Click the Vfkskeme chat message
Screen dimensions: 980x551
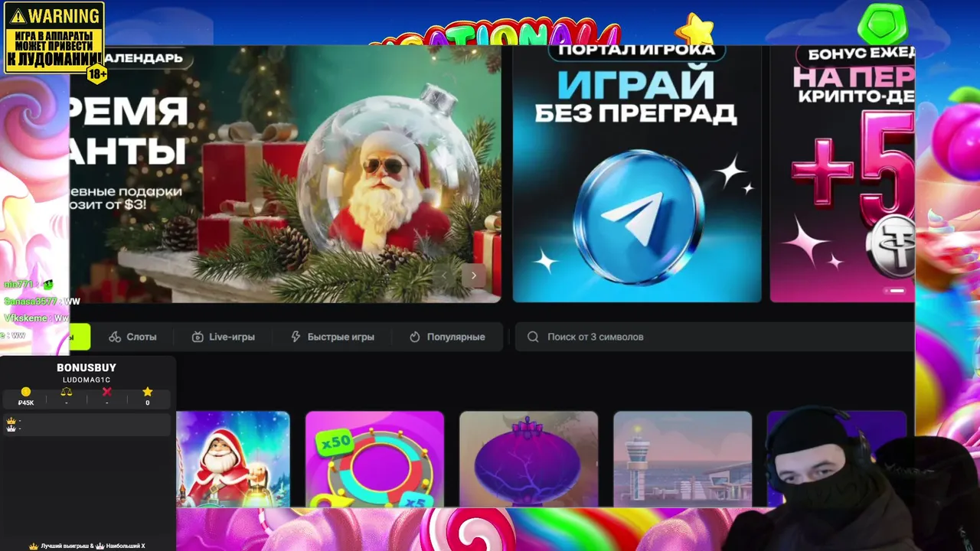pos(36,318)
